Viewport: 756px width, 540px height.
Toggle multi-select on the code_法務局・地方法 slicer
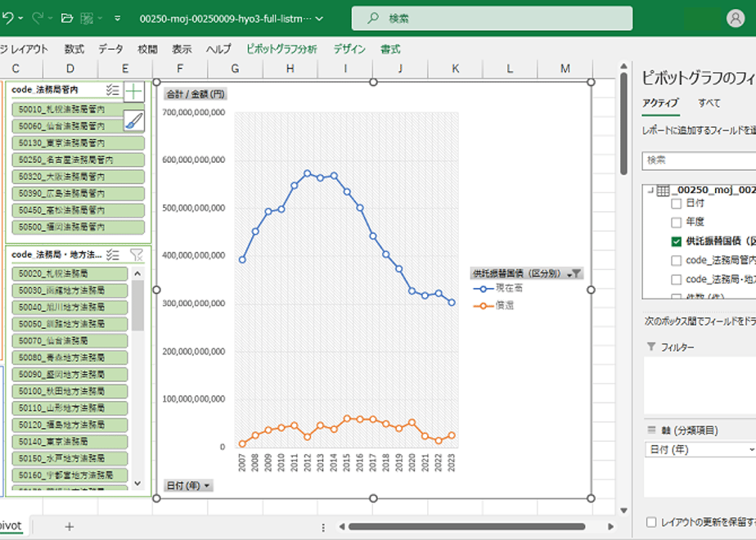coord(112,254)
